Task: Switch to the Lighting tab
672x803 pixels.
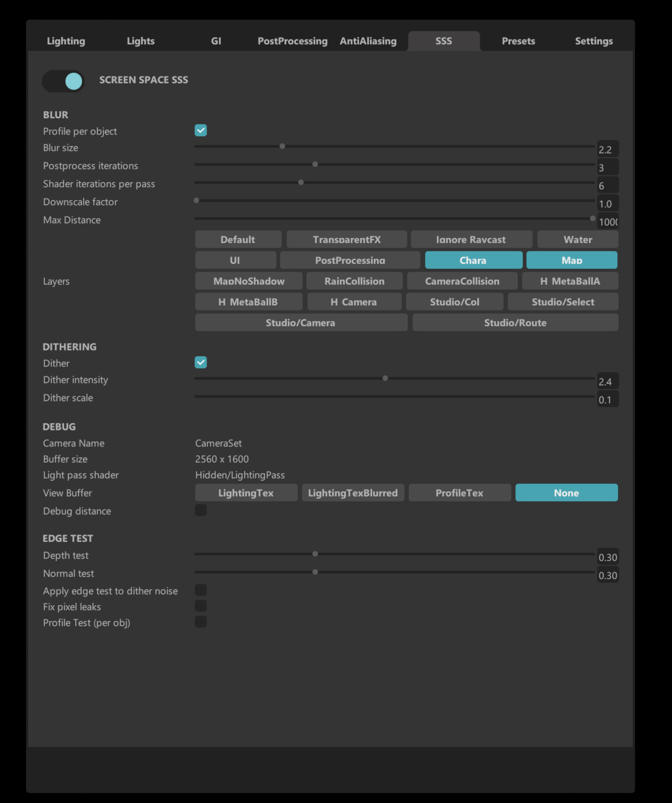Action: (66, 41)
